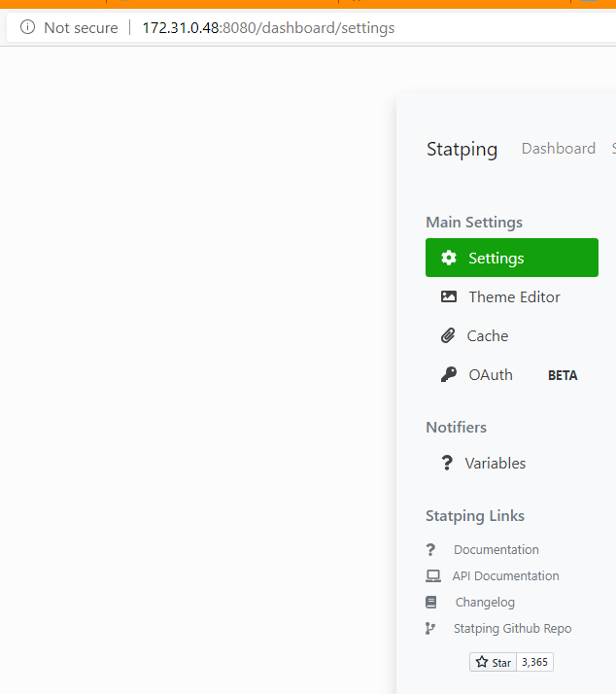Click the paperclip icon next to Cache
616x694 pixels.
(x=448, y=335)
